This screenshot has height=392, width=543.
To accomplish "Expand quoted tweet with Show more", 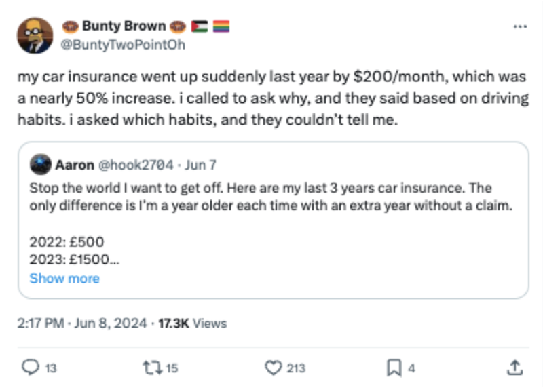I will click(x=64, y=278).
